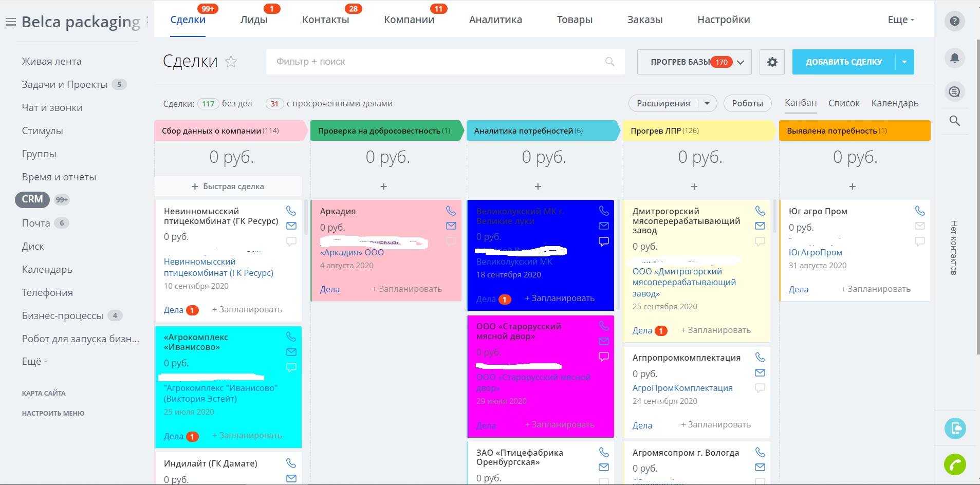Click the hamburger menu icon beside Belca packaging

coord(10,22)
